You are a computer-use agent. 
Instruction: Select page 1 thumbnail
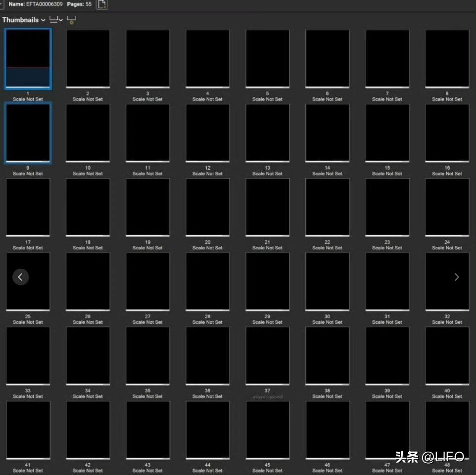[28, 59]
